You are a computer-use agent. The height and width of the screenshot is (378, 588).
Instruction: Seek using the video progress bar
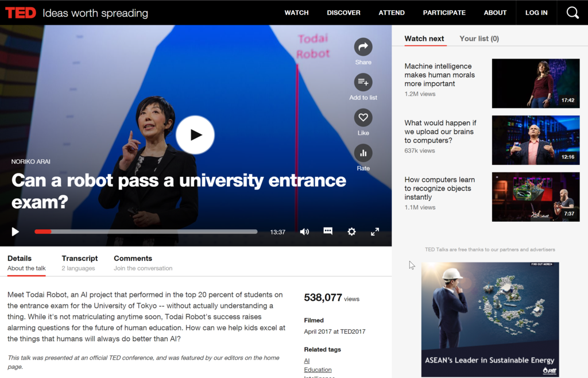tap(146, 232)
